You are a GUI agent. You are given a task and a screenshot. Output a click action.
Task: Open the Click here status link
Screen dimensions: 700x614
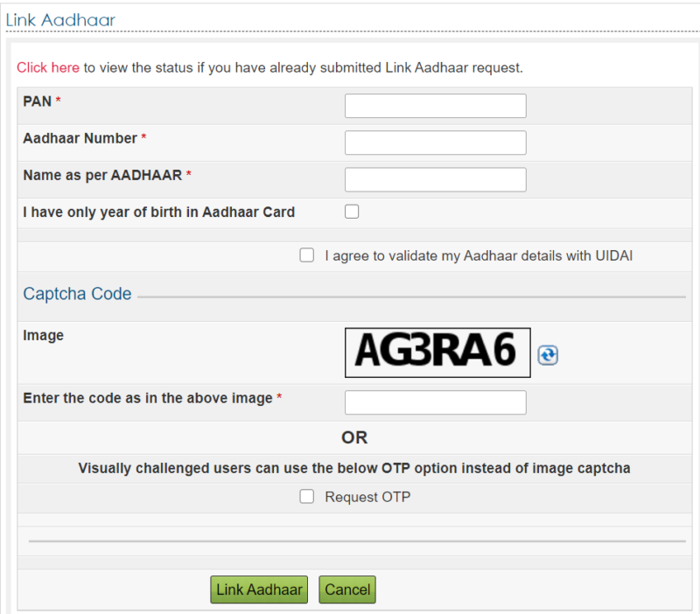click(x=48, y=67)
